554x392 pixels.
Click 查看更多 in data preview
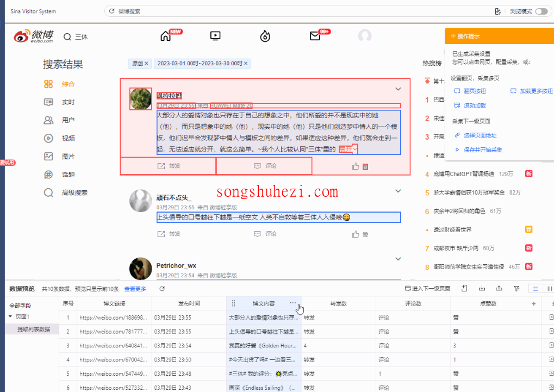click(x=135, y=289)
